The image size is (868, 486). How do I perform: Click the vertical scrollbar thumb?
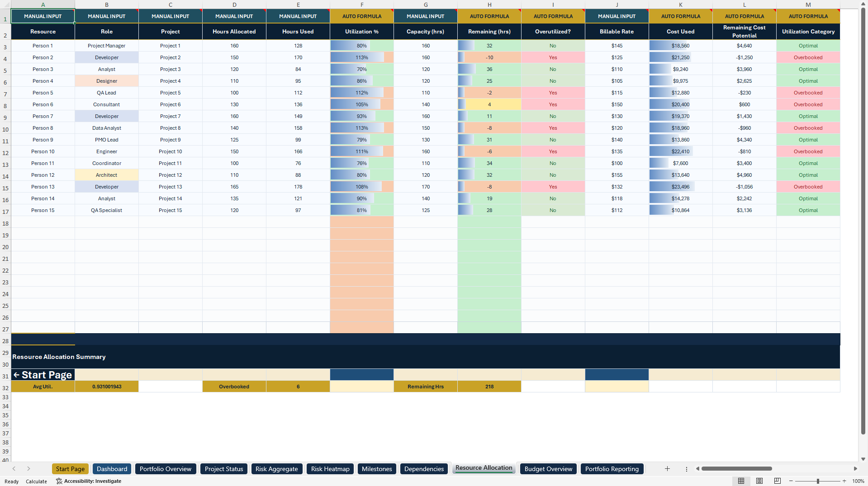coord(863,222)
